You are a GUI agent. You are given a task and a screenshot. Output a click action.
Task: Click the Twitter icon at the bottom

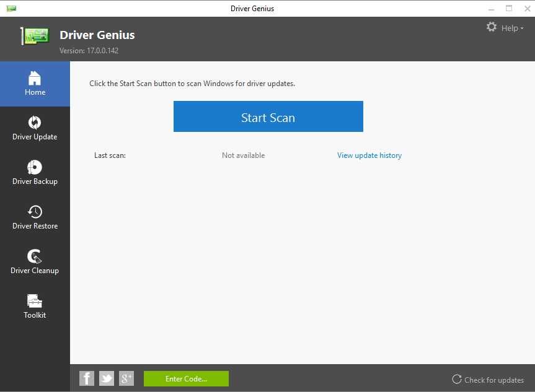(x=106, y=378)
